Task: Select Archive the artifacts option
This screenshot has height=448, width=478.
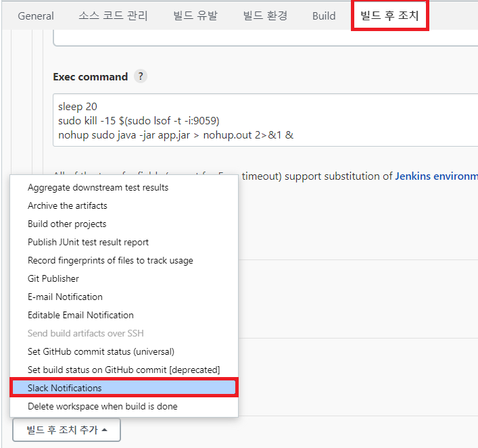Action: (x=124, y=205)
